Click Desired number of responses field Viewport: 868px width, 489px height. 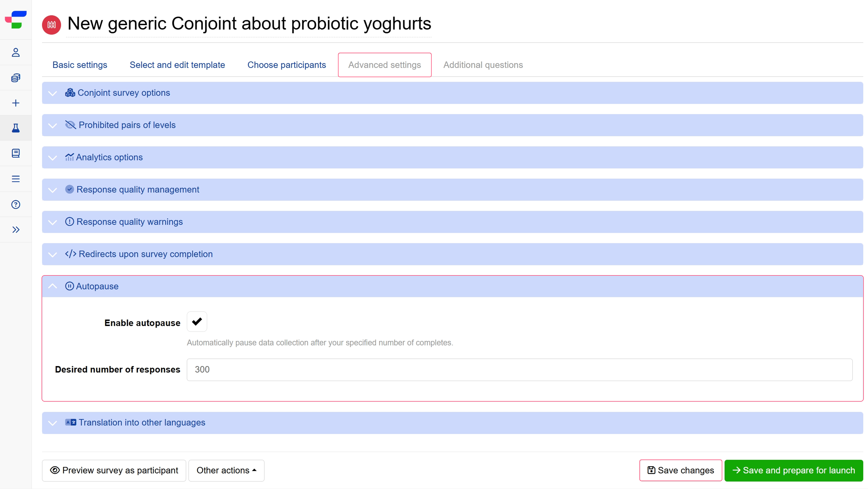[x=519, y=370]
